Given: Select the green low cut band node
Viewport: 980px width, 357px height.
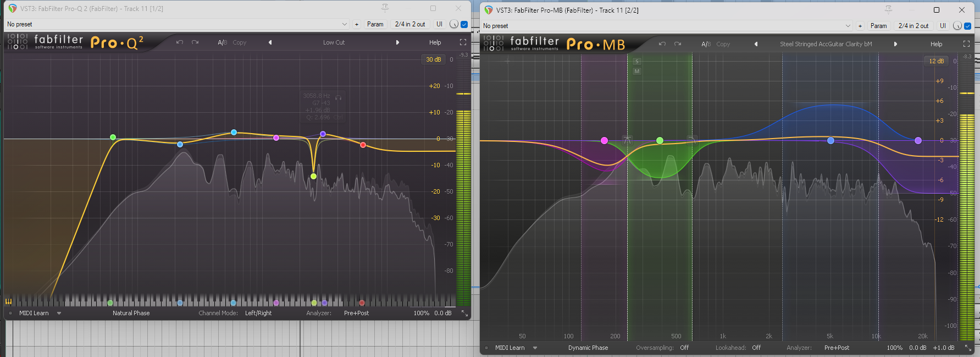Looking at the screenshot, I should coord(113,137).
